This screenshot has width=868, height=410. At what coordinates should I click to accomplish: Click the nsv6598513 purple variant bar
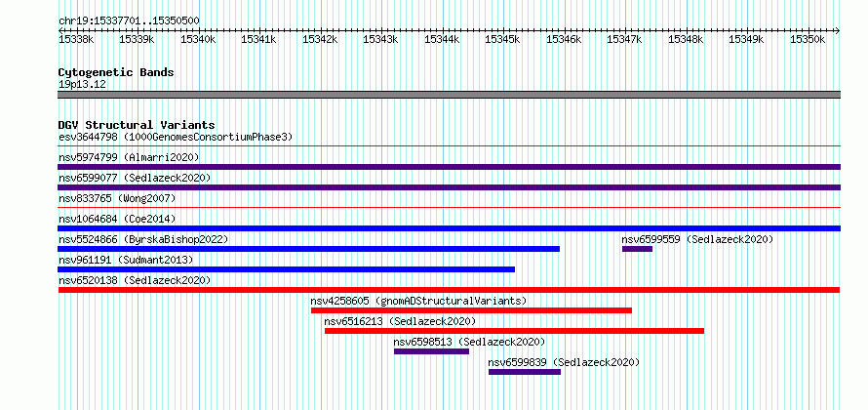click(431, 351)
